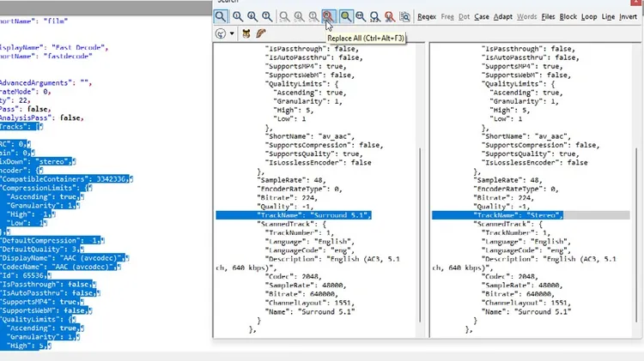644x361 pixels.
Task: Toggle the Loop option
Action: [589, 17]
